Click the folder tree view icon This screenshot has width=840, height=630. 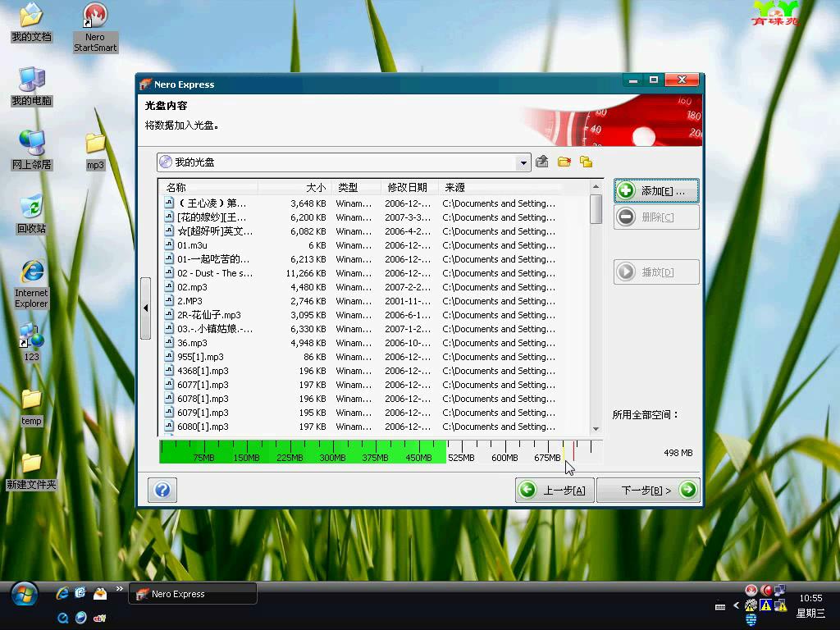point(586,162)
